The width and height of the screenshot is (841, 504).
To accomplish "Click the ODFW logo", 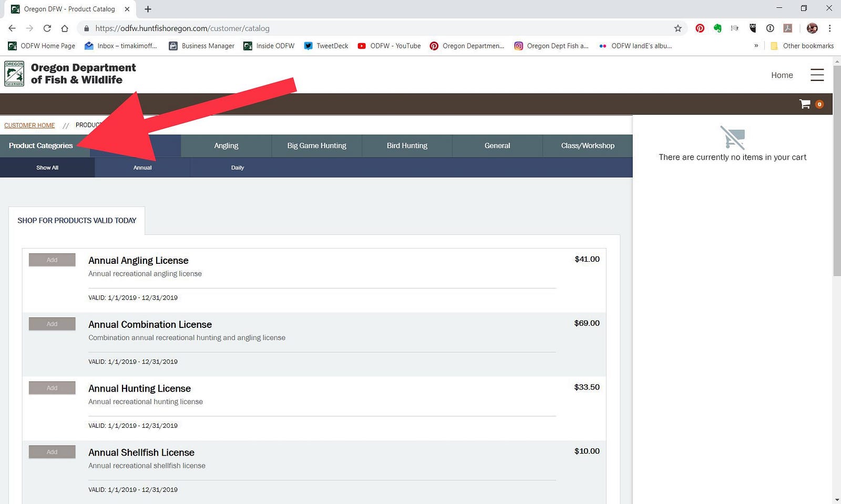I will coord(14,74).
